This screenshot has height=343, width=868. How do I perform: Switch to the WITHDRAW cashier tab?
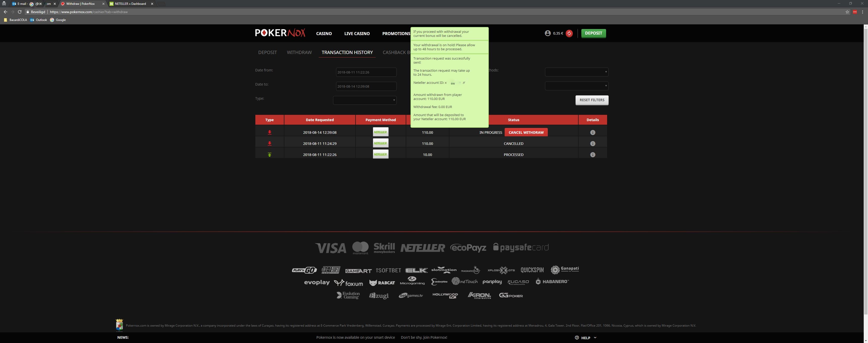coord(299,52)
